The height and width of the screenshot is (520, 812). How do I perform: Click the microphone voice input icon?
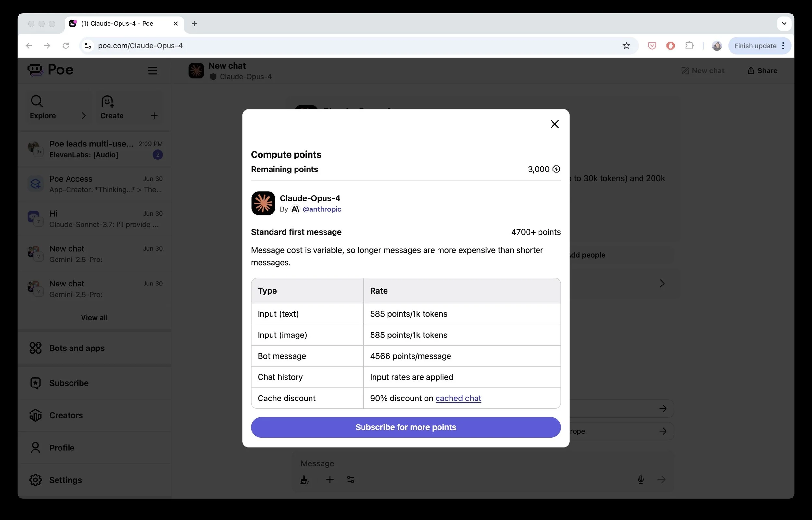tap(641, 479)
